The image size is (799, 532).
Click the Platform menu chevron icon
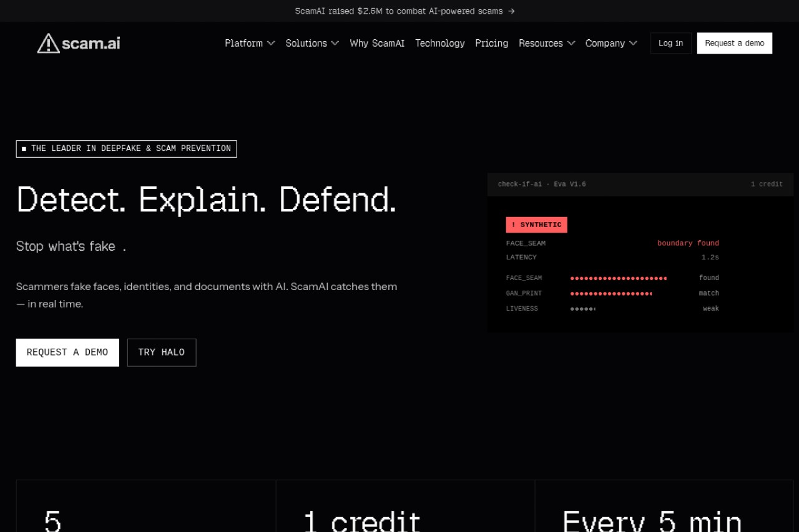(x=271, y=43)
